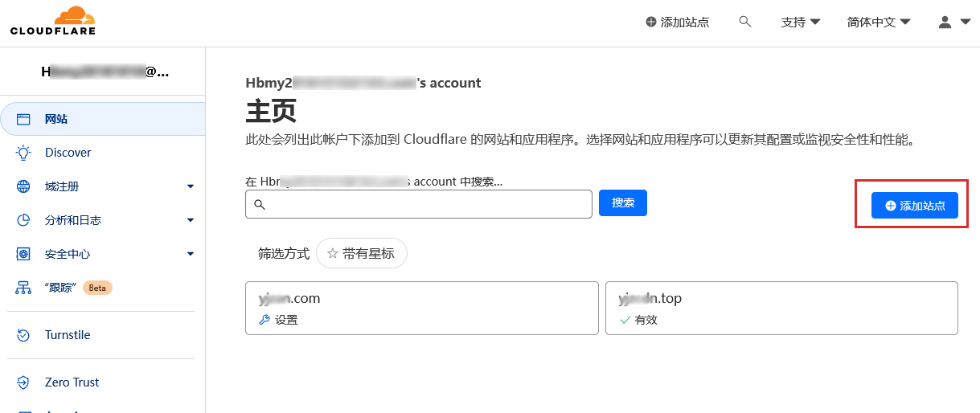The image size is (980, 413).
Task: Click the Discover lightbulb icon
Action: click(23, 153)
